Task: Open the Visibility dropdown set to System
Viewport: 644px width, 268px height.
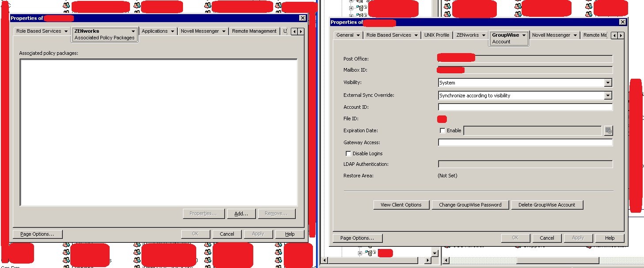Action: pyautogui.click(x=608, y=83)
